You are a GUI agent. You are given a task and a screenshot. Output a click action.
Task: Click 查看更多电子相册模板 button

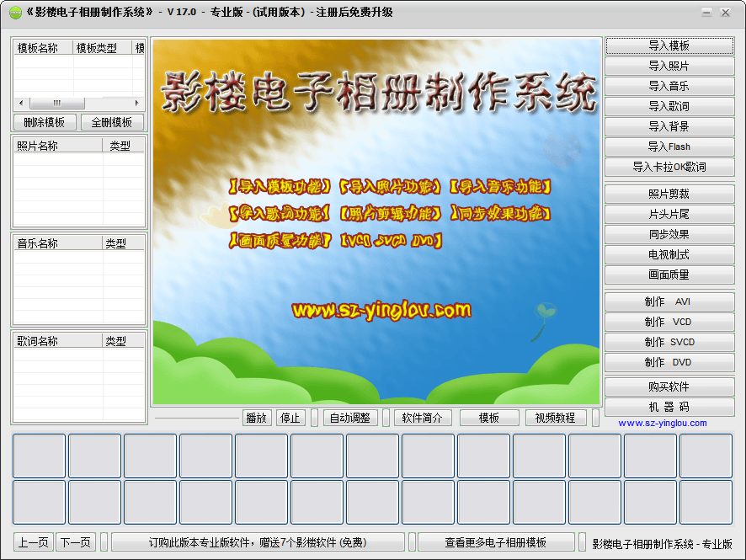coord(496,542)
